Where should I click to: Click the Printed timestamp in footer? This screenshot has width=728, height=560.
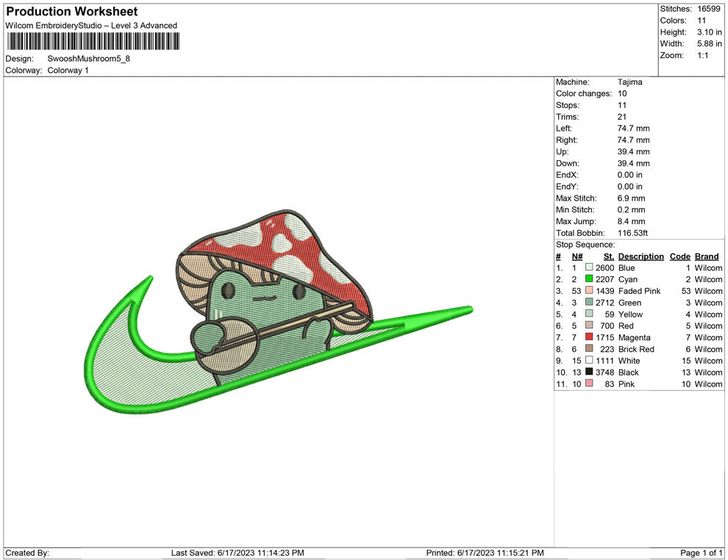tap(485, 553)
